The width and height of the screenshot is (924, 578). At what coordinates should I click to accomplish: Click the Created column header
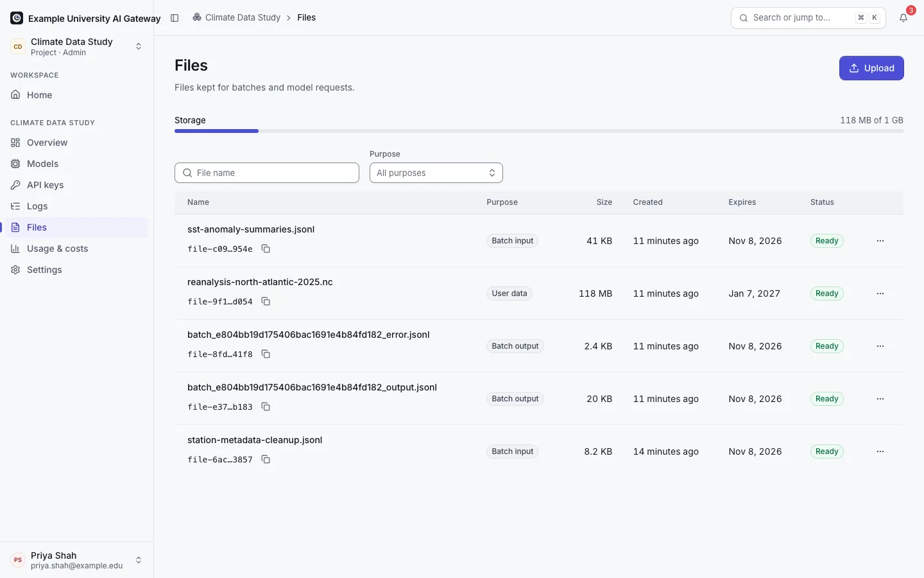click(647, 202)
